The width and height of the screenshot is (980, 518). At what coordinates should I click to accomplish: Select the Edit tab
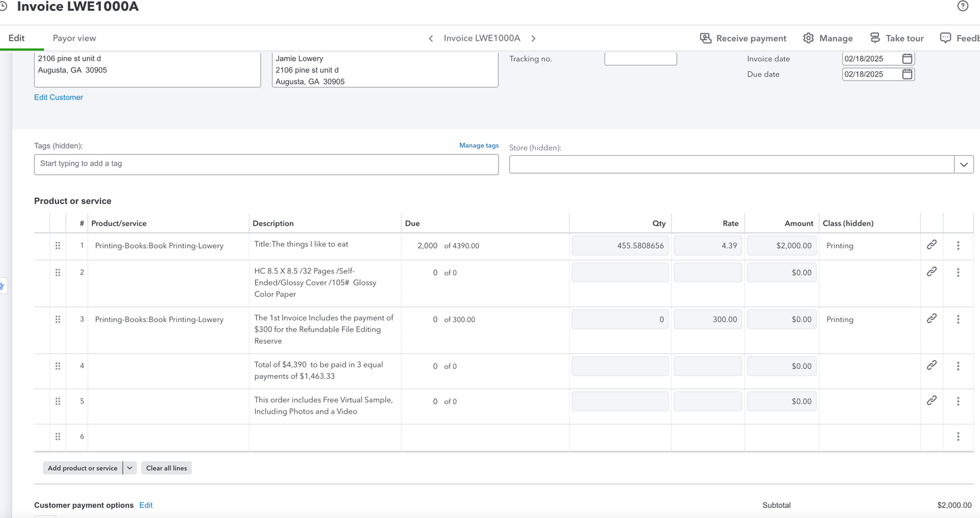[x=16, y=38]
